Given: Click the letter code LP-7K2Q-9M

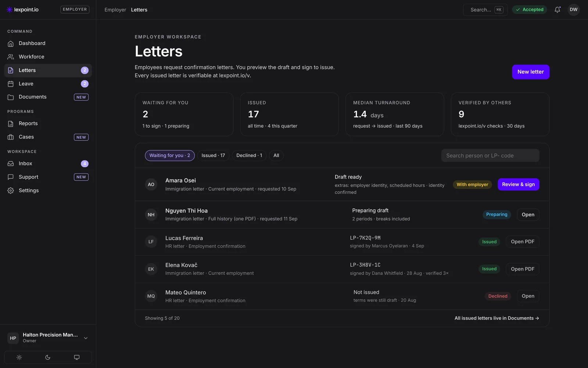Looking at the screenshot, I should click(365, 238).
